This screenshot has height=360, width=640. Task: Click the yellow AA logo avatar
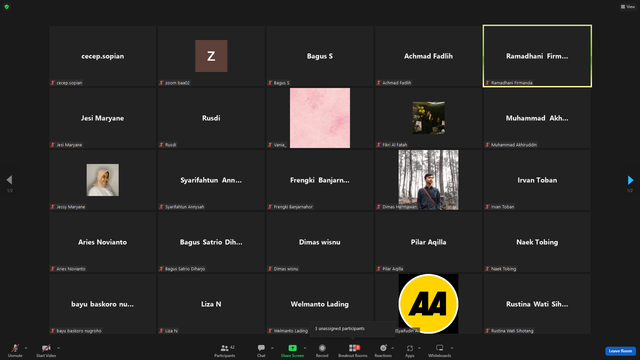pyautogui.click(x=428, y=304)
